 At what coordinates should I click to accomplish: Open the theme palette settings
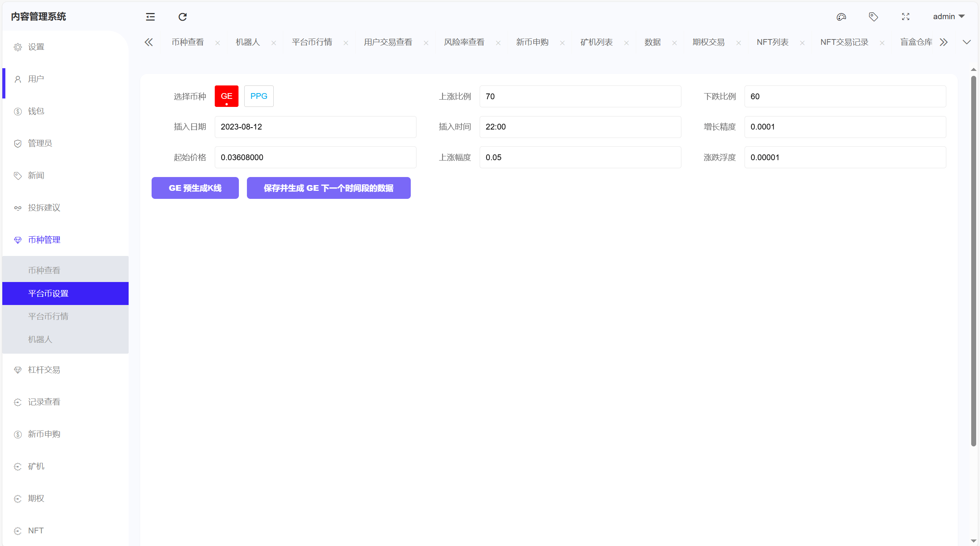pyautogui.click(x=841, y=17)
